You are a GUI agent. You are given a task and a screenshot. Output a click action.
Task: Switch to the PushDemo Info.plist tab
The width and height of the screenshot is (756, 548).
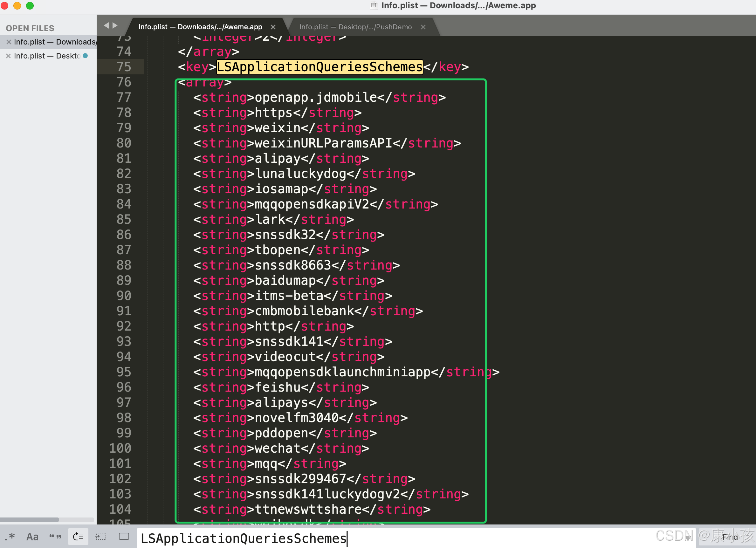pyautogui.click(x=355, y=27)
